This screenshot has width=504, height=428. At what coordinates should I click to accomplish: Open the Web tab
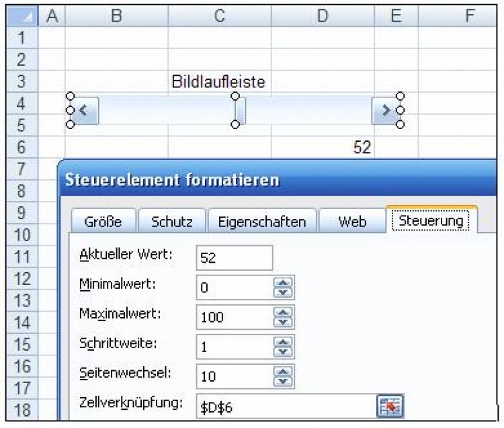coord(351,222)
